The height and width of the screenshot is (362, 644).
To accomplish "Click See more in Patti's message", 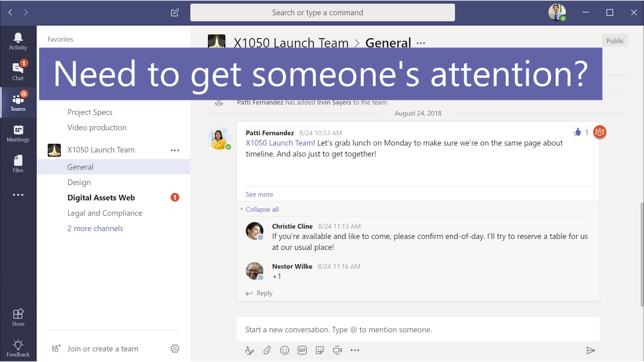I will pyautogui.click(x=259, y=194).
